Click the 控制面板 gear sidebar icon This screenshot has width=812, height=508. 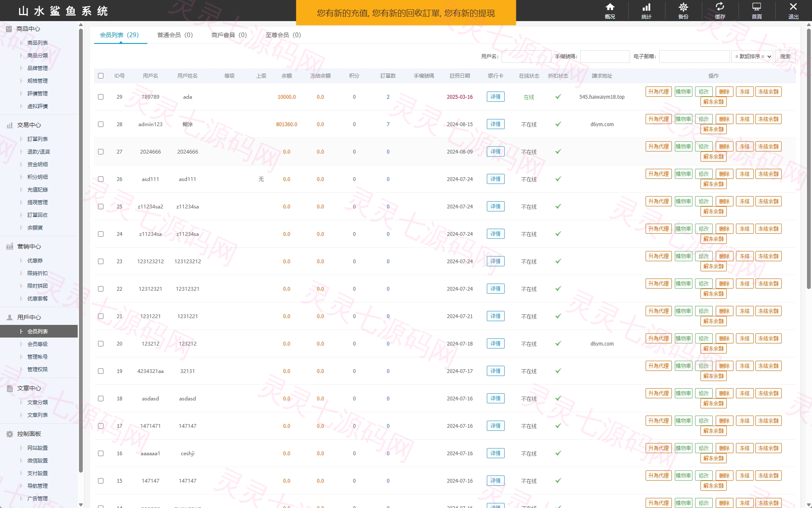coord(9,434)
